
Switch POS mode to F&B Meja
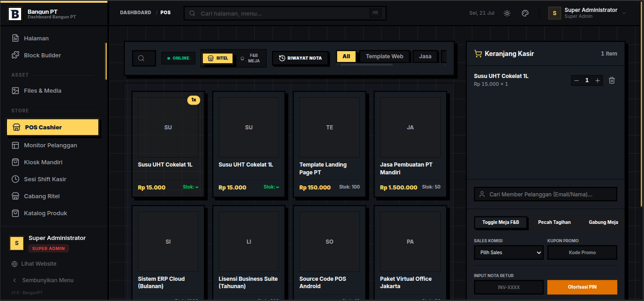click(x=250, y=58)
